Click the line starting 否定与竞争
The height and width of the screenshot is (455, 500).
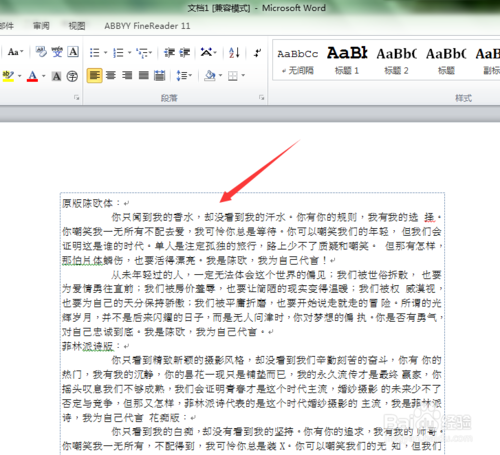click(x=252, y=403)
